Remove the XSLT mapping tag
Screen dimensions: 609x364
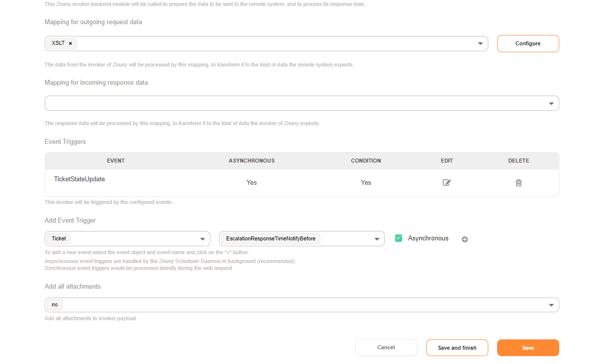(x=70, y=43)
